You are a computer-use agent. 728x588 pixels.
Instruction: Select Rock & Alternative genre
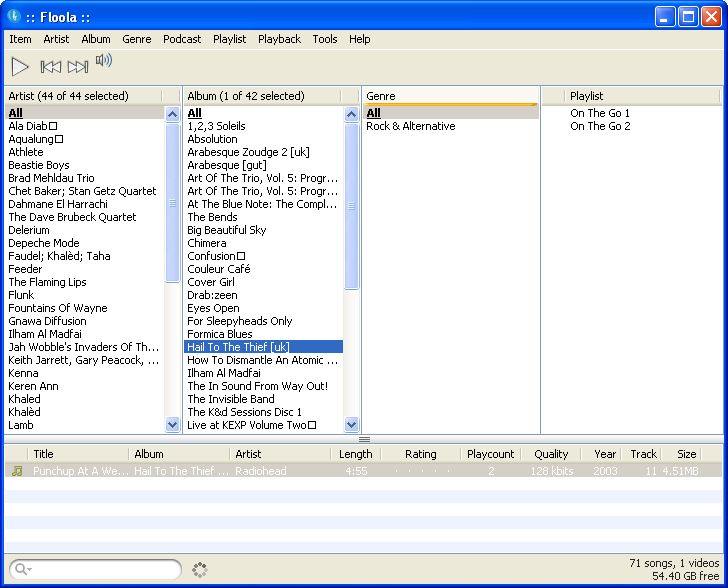(x=410, y=126)
